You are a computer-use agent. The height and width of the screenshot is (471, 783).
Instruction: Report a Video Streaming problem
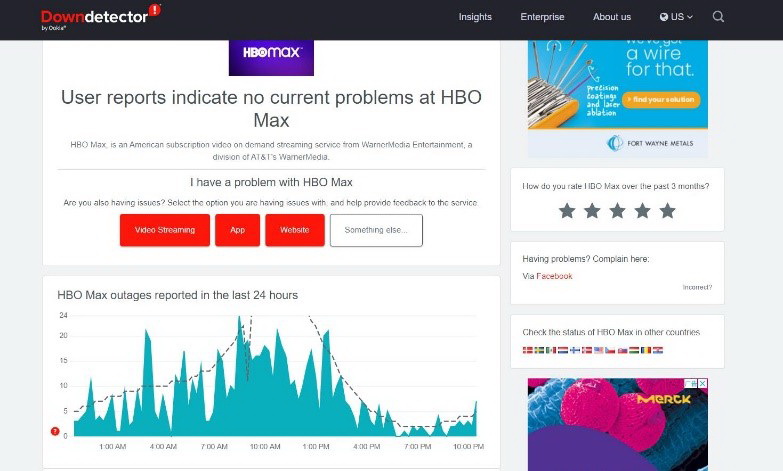coord(165,230)
